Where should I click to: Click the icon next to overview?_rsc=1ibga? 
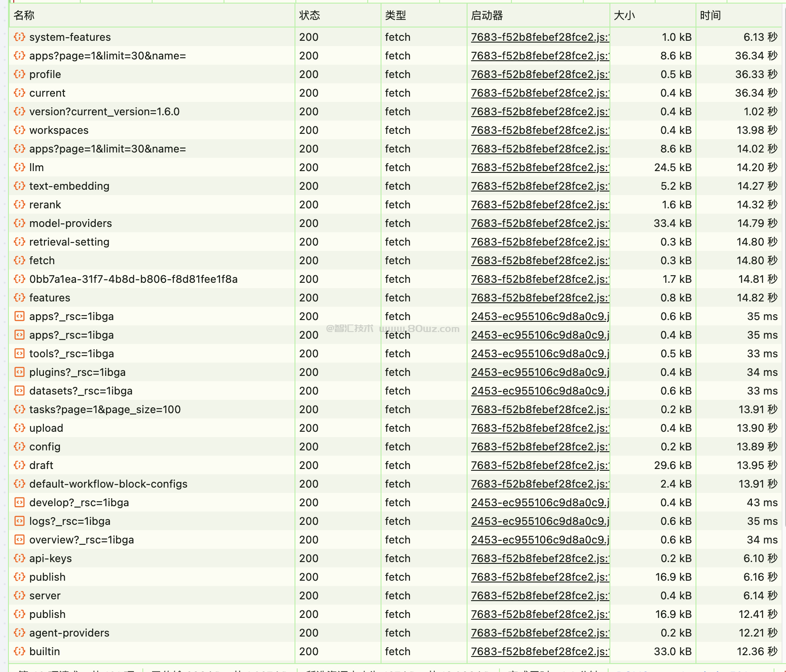click(x=19, y=540)
